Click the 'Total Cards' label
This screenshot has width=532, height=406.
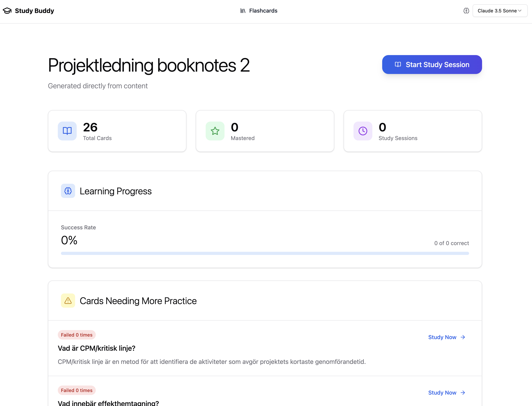coord(97,138)
